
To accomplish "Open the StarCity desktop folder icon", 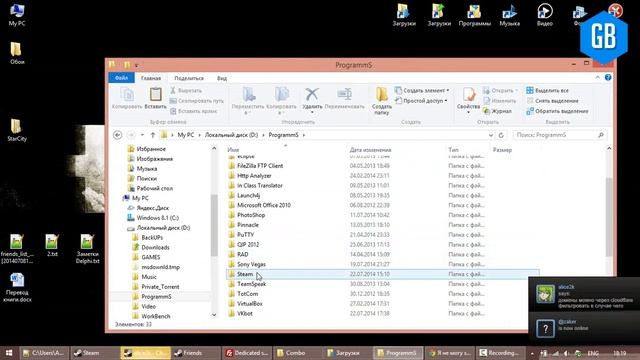I will (17, 130).
